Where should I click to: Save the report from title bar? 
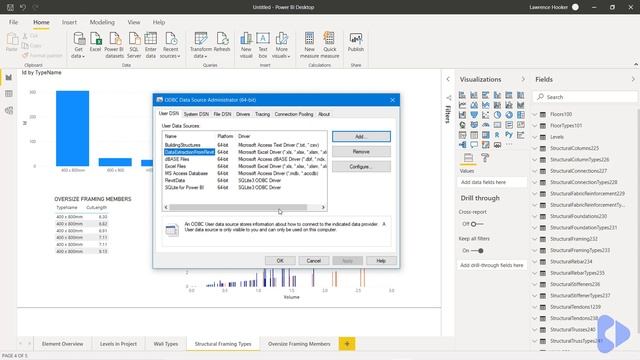tap(10, 7)
